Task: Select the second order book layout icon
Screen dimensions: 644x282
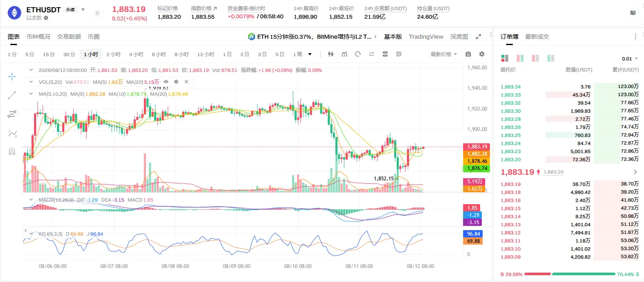Action: coord(520,58)
